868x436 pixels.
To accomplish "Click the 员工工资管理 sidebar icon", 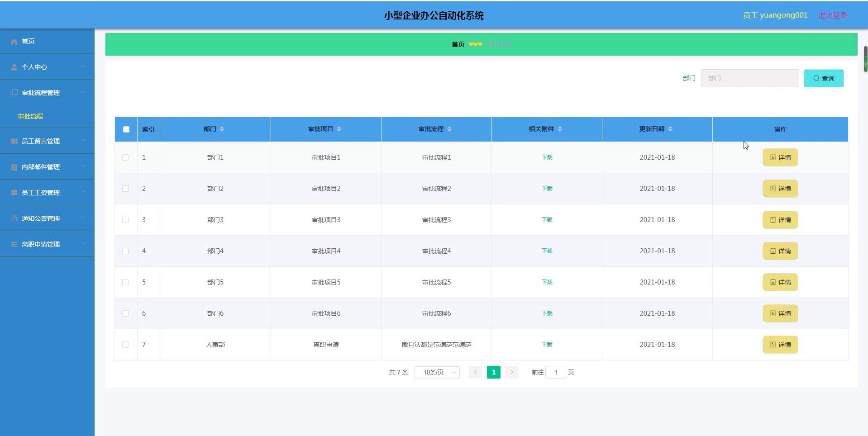I will point(14,193).
